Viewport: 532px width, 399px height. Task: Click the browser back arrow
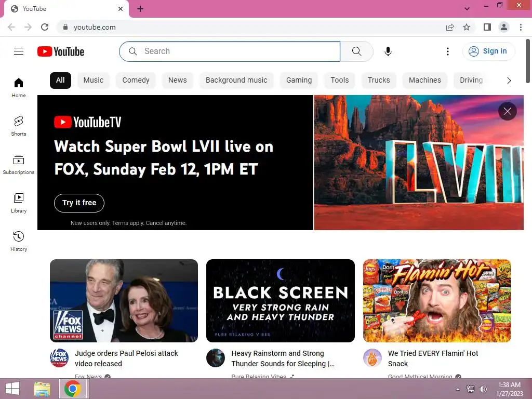(11, 27)
